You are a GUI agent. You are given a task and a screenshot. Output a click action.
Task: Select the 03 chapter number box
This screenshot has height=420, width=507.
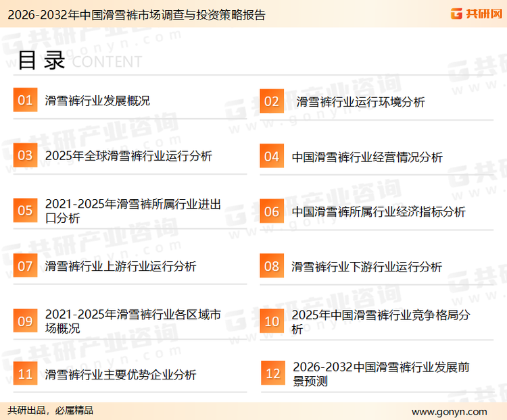click(x=25, y=156)
